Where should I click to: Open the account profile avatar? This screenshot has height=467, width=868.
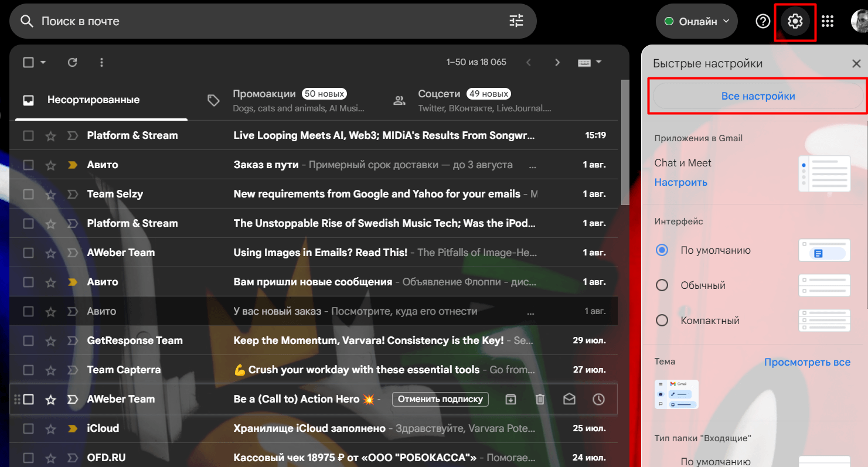click(859, 22)
